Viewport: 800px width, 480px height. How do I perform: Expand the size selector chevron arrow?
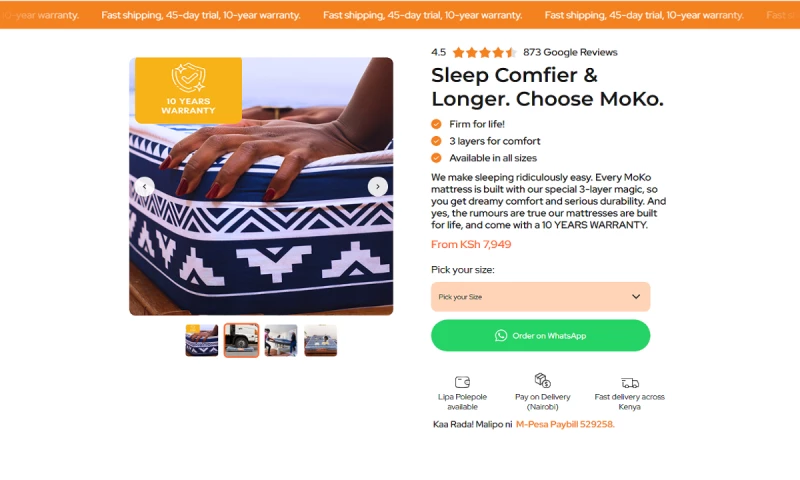636,297
